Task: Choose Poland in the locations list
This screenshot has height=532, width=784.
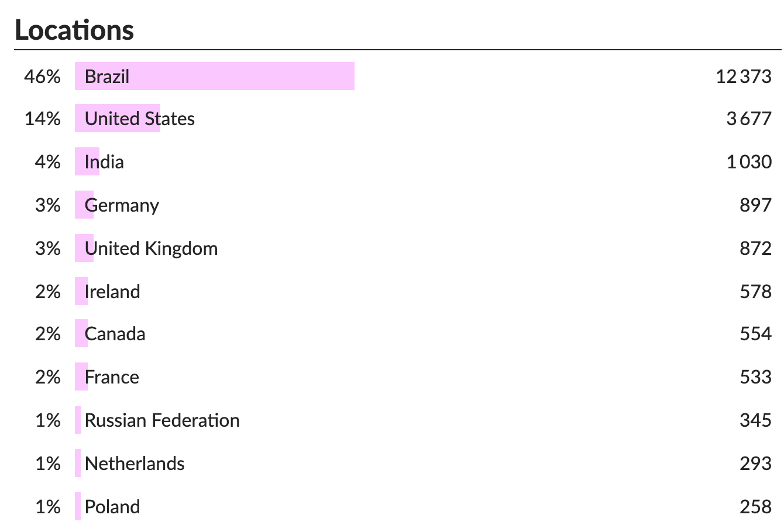Action: coord(112,507)
